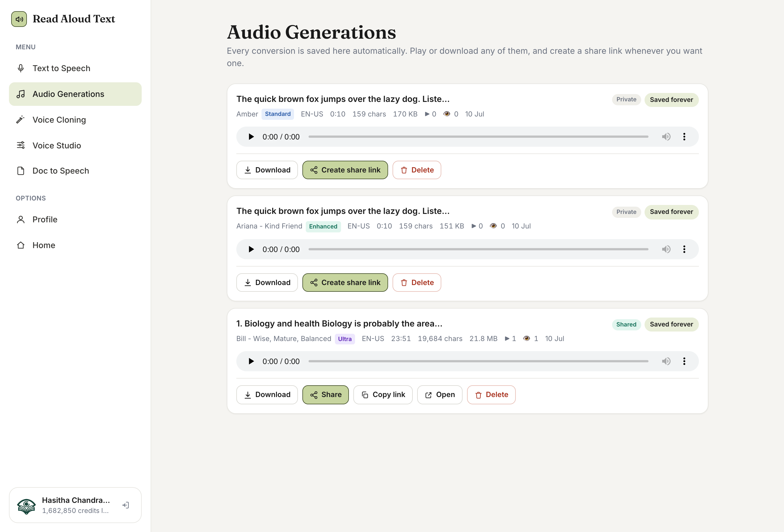
Task: Click the eye views icon on the Amber card
Action: point(447,114)
